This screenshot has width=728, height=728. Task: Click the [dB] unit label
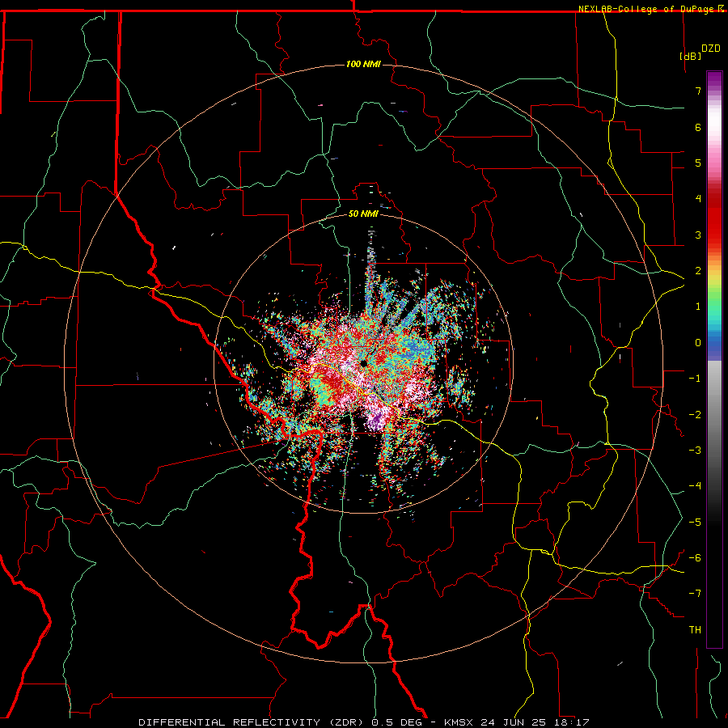pyautogui.click(x=691, y=56)
